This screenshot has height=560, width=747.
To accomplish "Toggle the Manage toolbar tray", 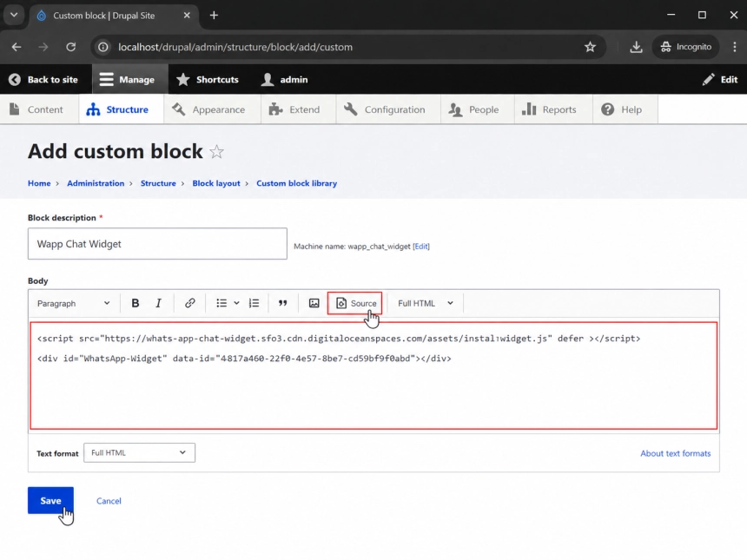I will pyautogui.click(x=129, y=80).
